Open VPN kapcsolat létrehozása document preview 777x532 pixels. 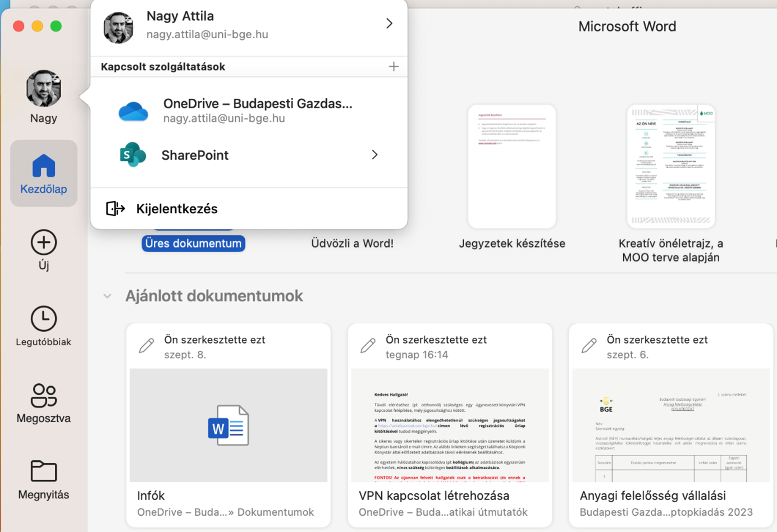[450, 425]
